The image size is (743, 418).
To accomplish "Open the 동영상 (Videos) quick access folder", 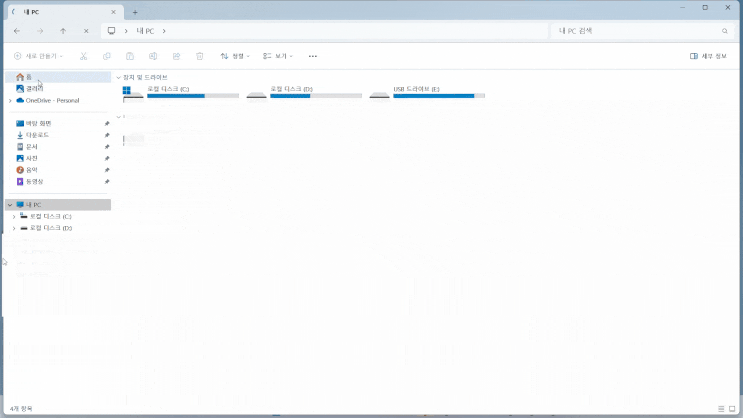I will click(x=58, y=182).
